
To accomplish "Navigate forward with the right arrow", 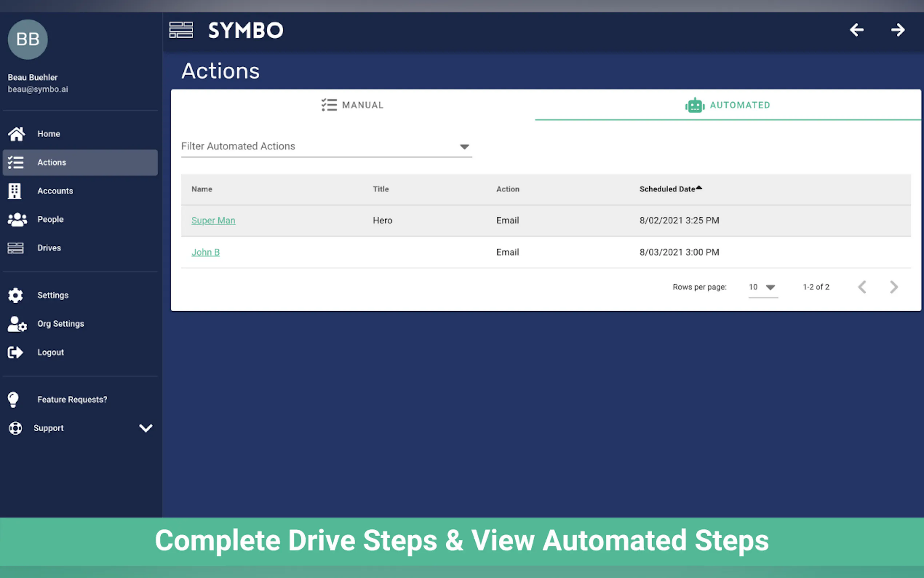I will [x=898, y=30].
